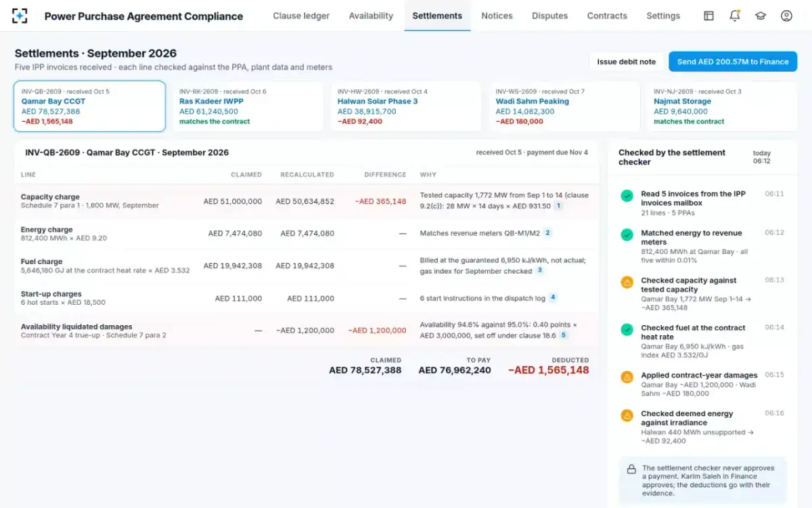This screenshot has width=812, height=508.
Task: Select the Wadi Sahm Peaking invoice card
Action: 564,106
